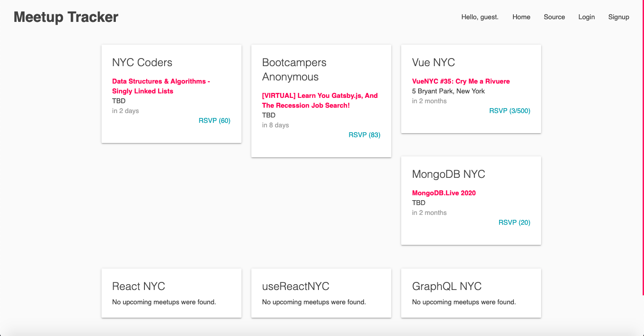
Task: Click 'No upcoming meetups' text under useReactNYC
Action: click(x=314, y=302)
